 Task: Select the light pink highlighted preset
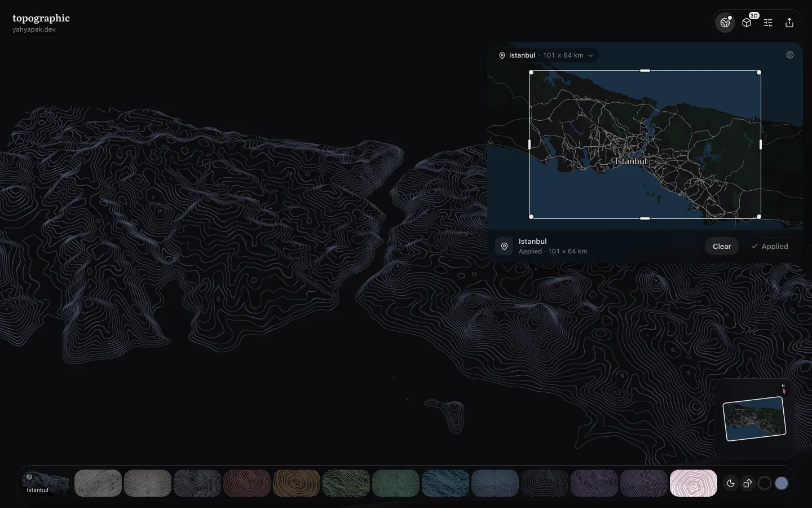point(694,483)
